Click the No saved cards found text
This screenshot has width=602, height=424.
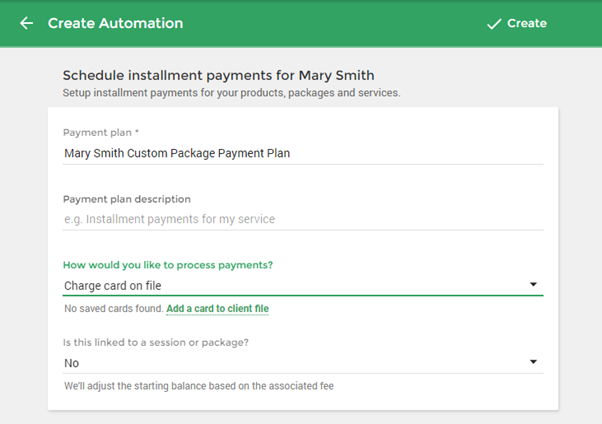(x=114, y=309)
